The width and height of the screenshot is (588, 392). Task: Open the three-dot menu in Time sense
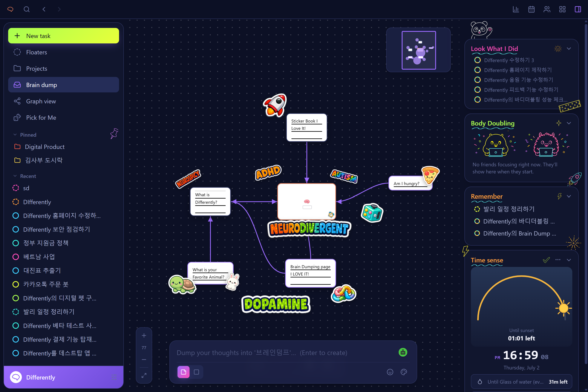(558, 260)
